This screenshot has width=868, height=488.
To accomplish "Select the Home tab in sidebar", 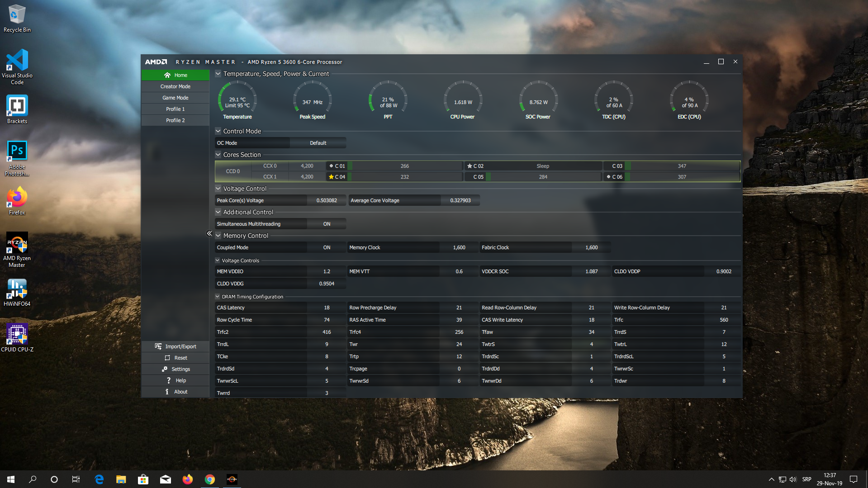I will point(175,75).
